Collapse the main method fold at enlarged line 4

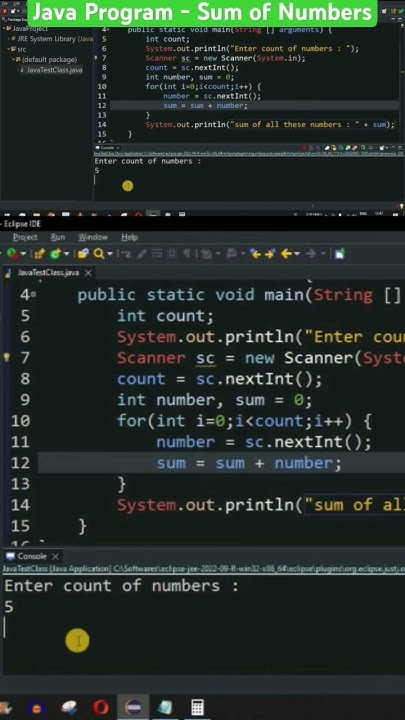33,295
